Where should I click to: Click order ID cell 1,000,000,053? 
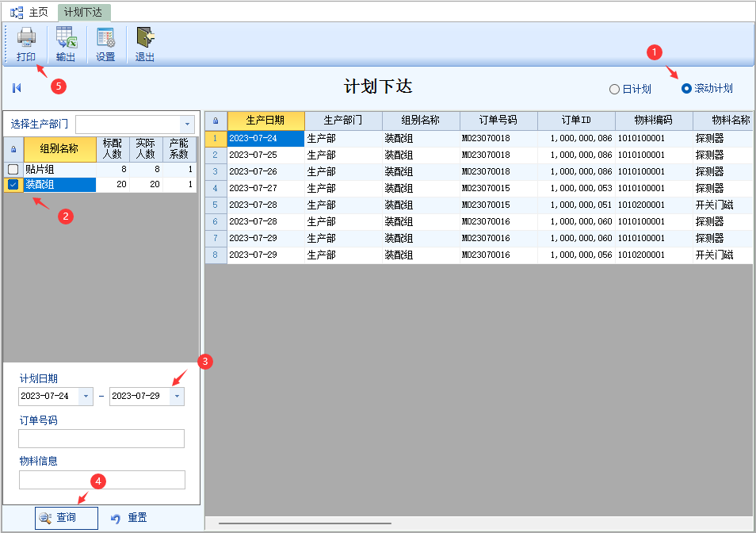coord(576,189)
